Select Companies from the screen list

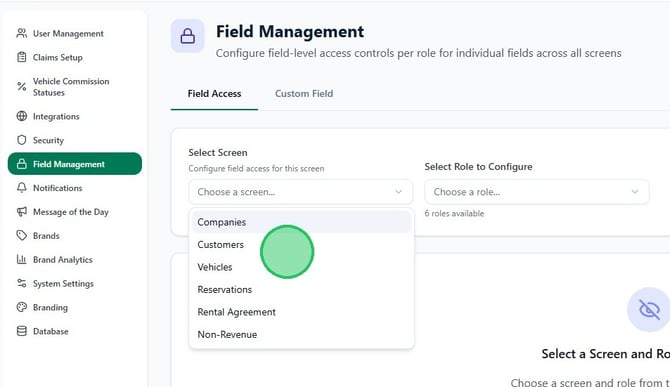tap(301, 222)
